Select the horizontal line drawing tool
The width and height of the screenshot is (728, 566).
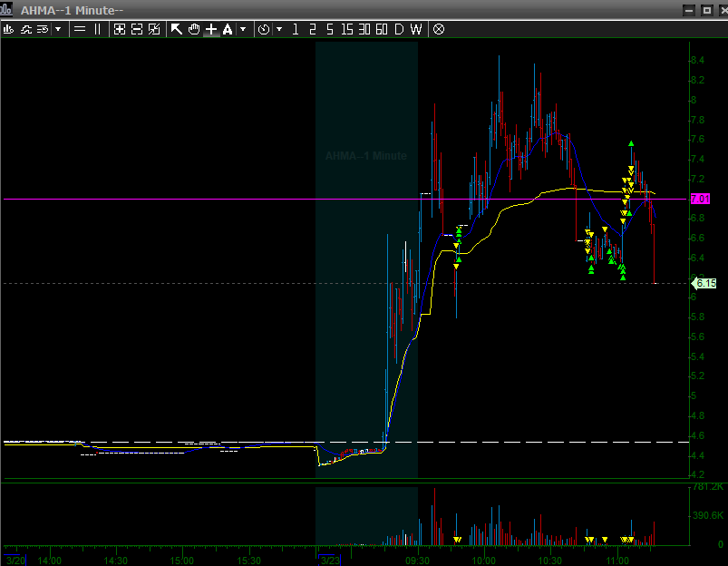[80, 29]
